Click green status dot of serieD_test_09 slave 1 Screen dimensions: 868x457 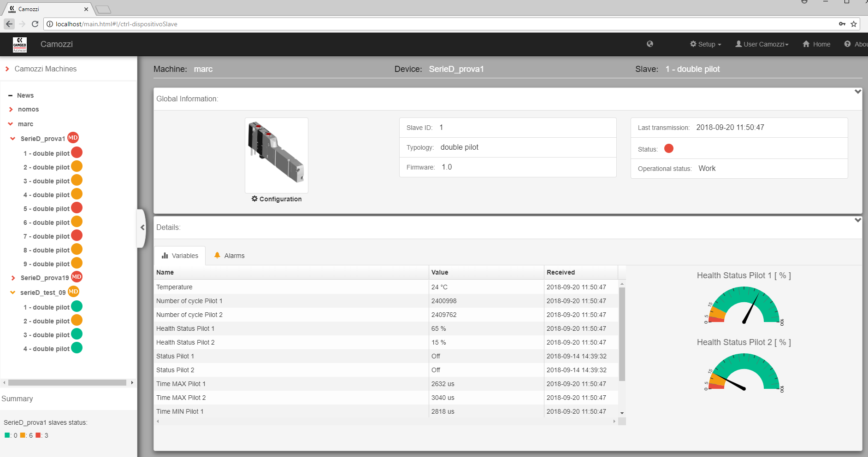[77, 306]
